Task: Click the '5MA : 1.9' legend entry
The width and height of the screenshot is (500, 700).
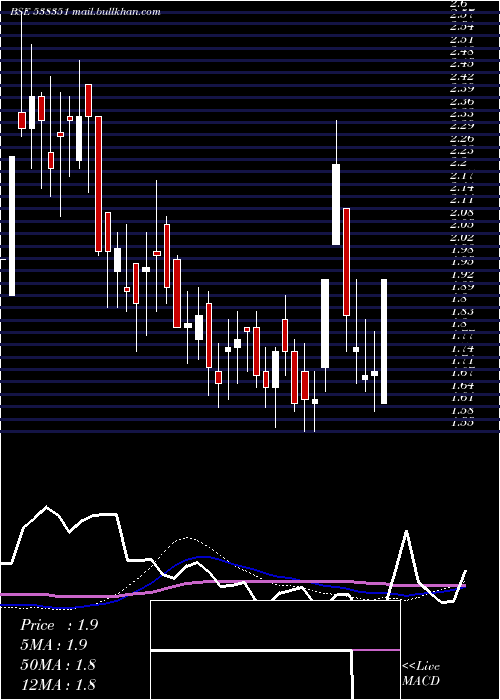Action: click(54, 645)
